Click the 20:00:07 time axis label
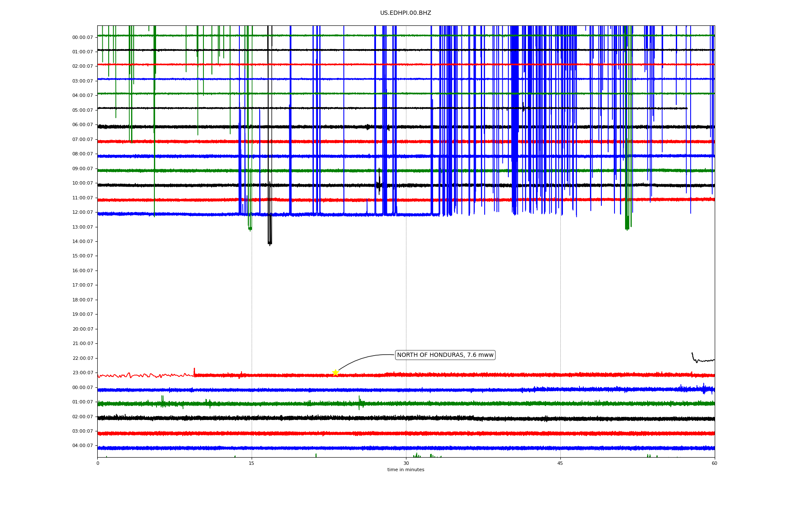The height and width of the screenshot is (508, 812). point(82,329)
